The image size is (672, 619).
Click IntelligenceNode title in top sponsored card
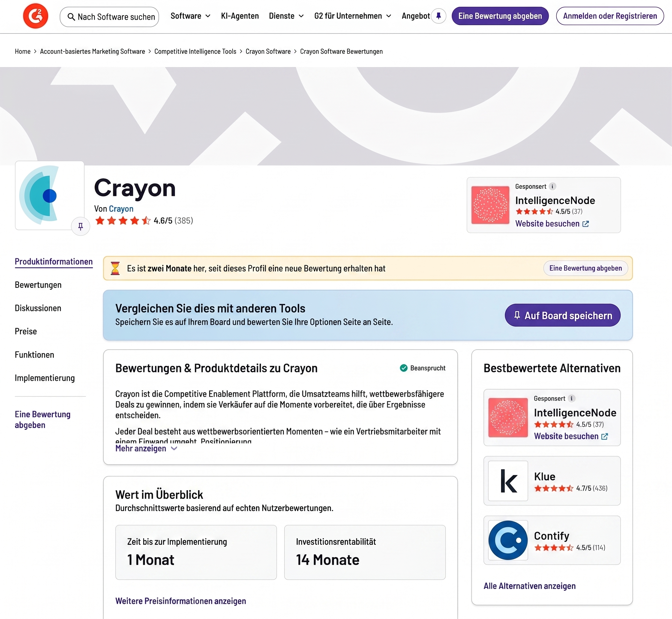tap(555, 200)
